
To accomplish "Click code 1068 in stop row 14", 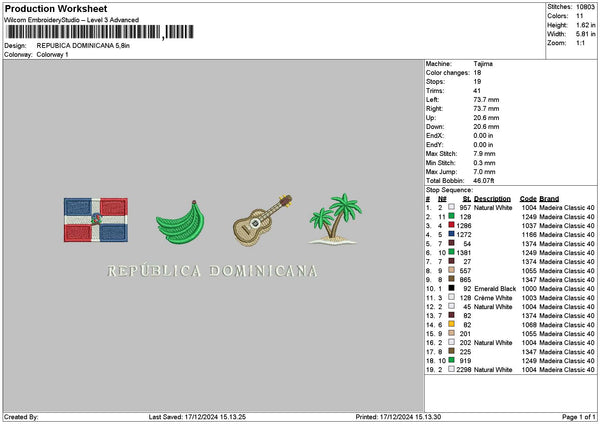I will (529, 325).
